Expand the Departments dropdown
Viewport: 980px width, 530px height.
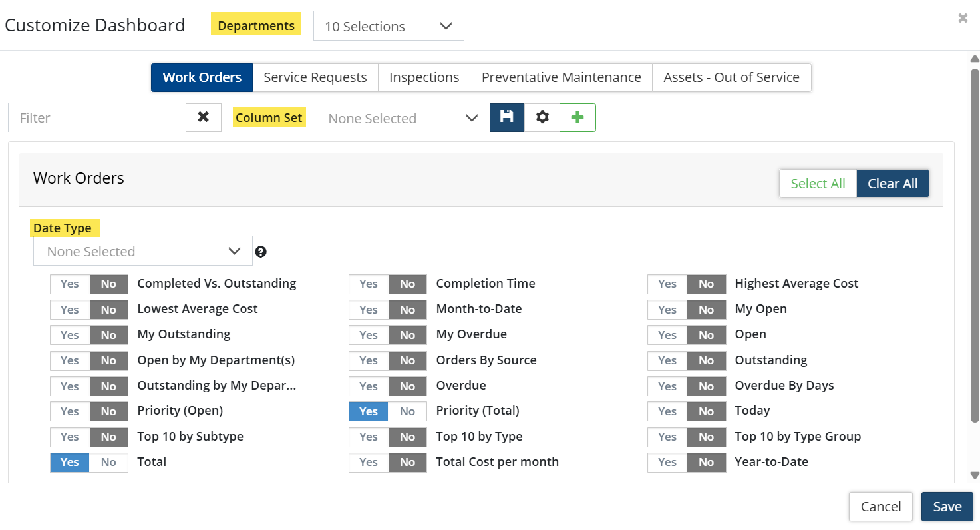(389, 26)
